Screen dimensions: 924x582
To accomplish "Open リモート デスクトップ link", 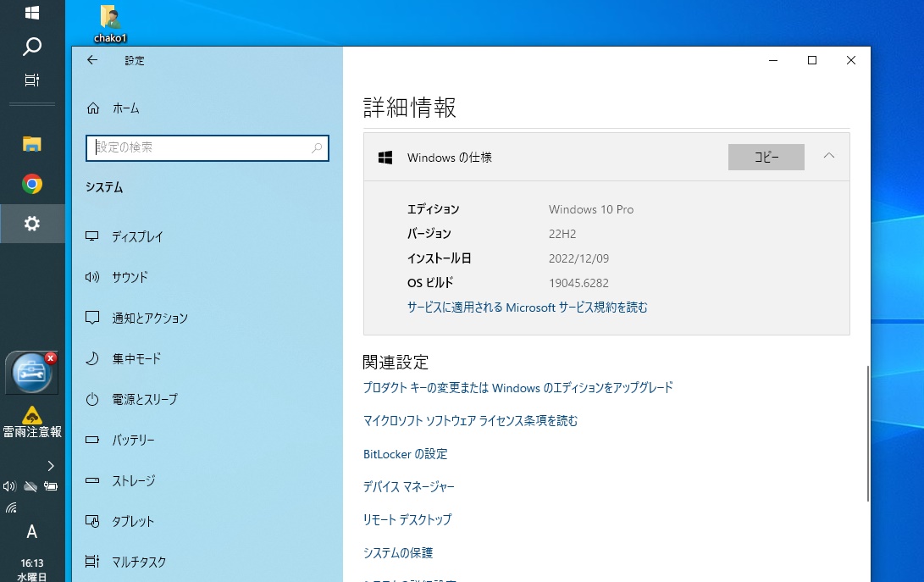I will 407,519.
